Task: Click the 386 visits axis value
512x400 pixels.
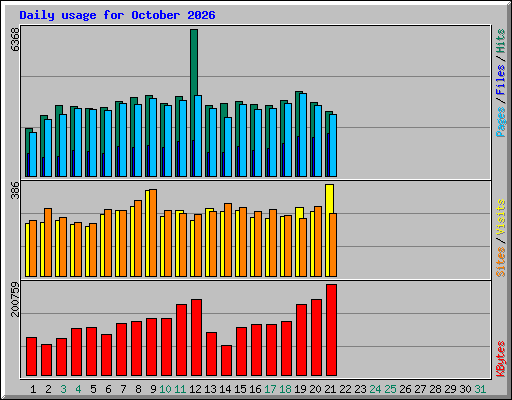Action: click(15, 190)
